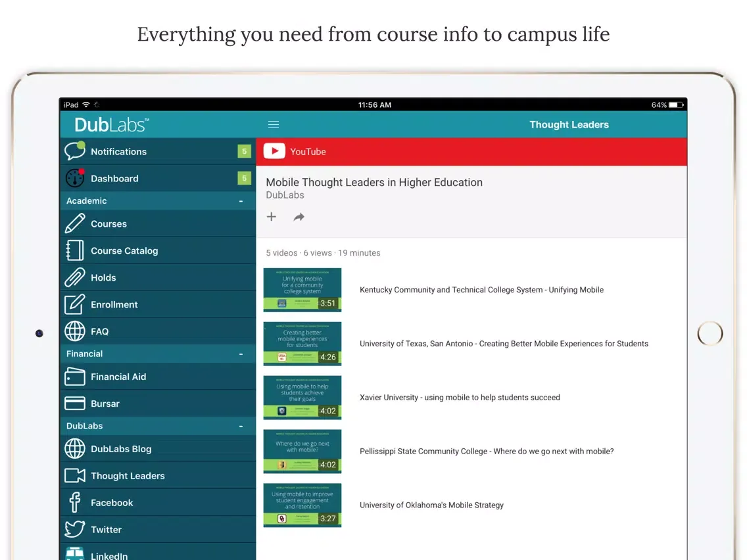Image resolution: width=747 pixels, height=560 pixels.
Task: Select Courses in the sidebar
Action: point(158,223)
